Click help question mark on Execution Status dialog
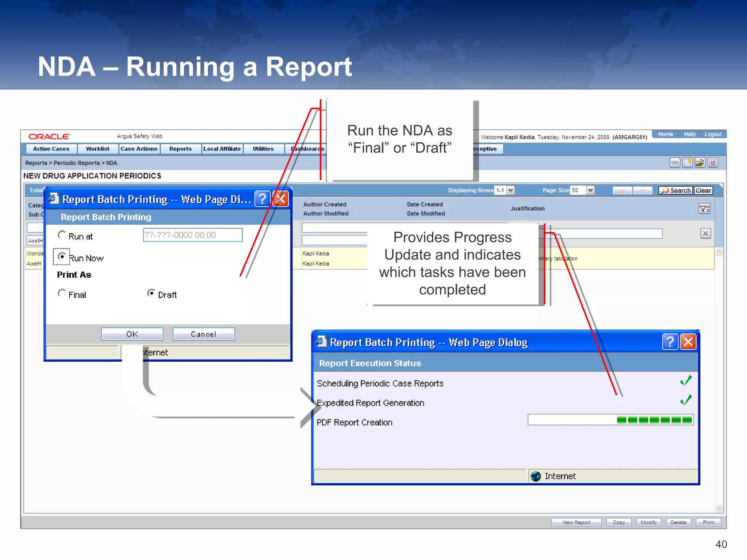This screenshot has width=747, height=560. tap(670, 342)
